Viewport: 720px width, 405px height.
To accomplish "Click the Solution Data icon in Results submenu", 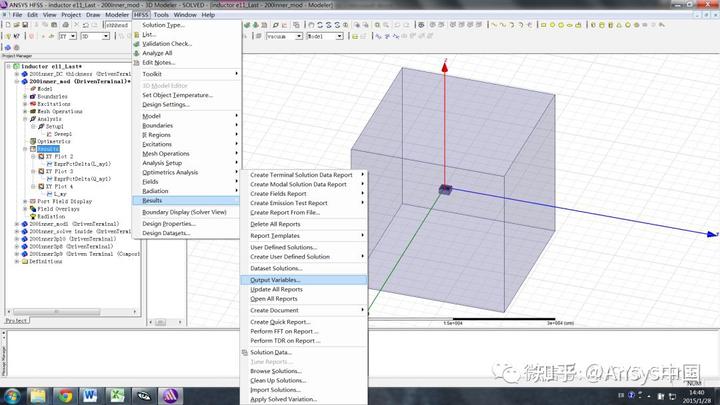I will (x=245, y=352).
